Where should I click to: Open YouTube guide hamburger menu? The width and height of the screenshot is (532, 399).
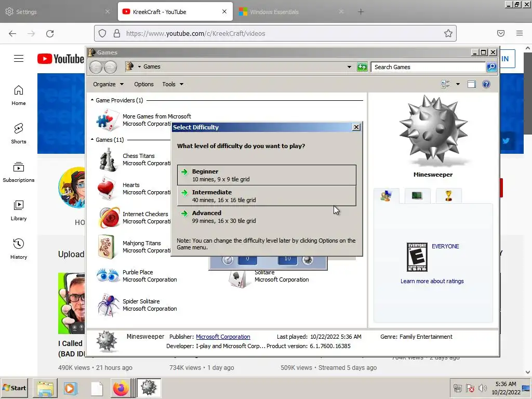[x=19, y=59]
